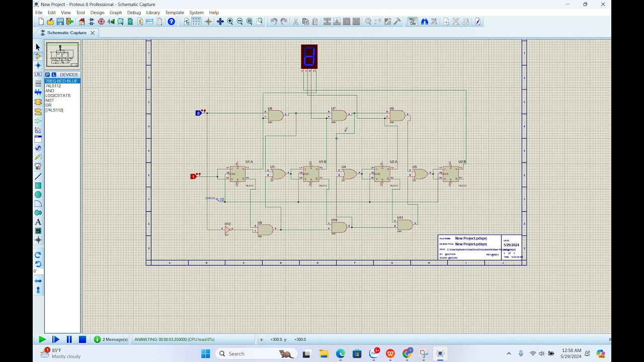The width and height of the screenshot is (644, 362).
Task: Open the Debug menu
Action: click(134, 13)
